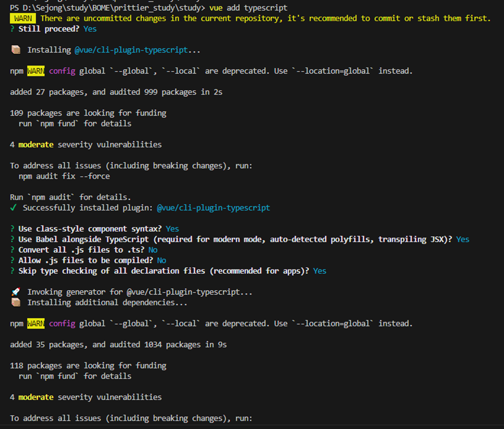Click the green checkmark before 'Successfully installed plugin'
Screen dimensions: 504x429
(13, 207)
